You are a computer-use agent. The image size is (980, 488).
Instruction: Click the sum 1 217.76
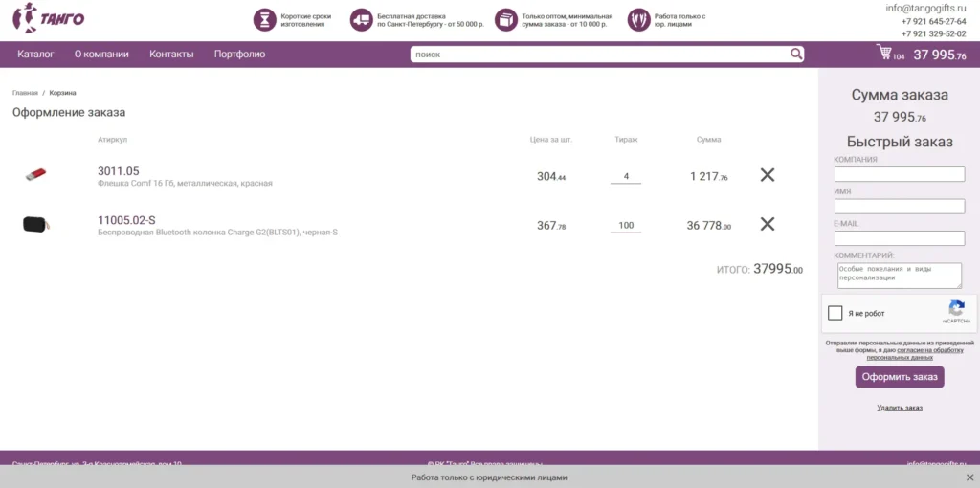click(709, 177)
